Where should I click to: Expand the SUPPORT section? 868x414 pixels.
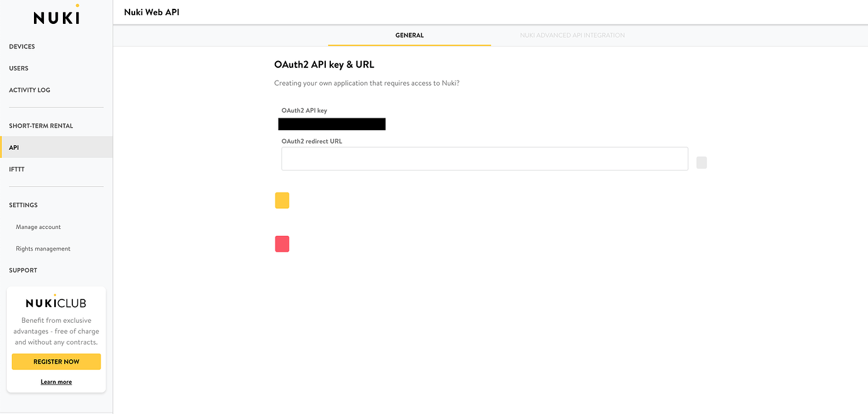click(23, 270)
